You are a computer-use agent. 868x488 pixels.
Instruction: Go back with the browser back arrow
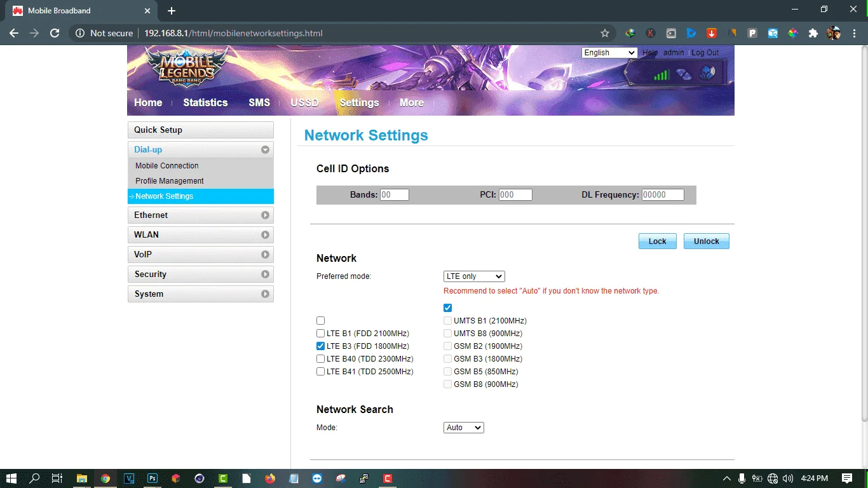tap(14, 33)
